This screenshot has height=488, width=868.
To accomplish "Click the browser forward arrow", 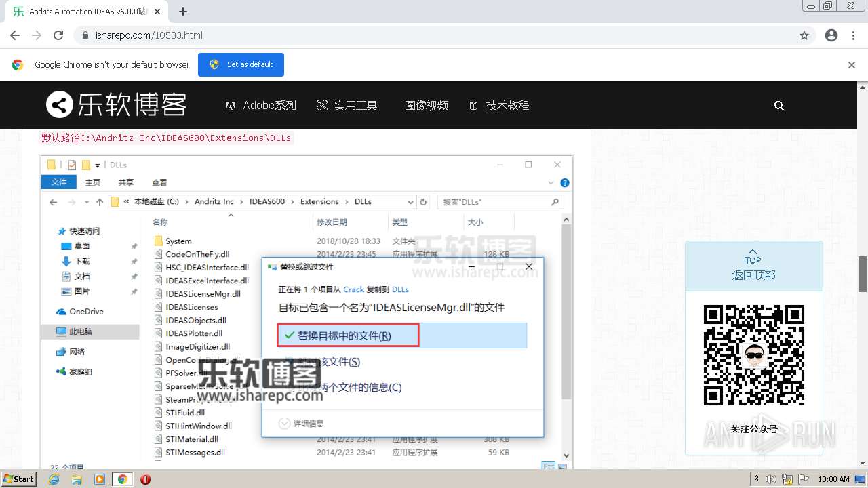I will pos(37,35).
